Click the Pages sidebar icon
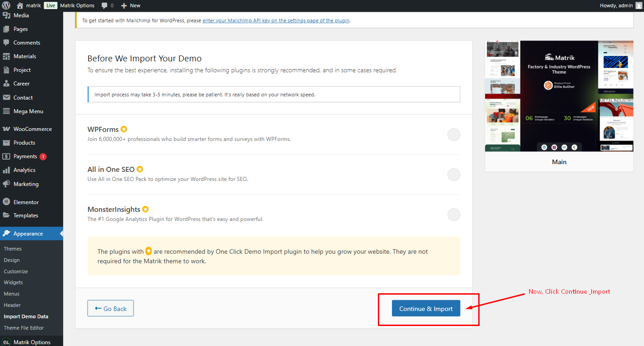Viewport: 644px width, 346px height. pyautogui.click(x=6, y=29)
